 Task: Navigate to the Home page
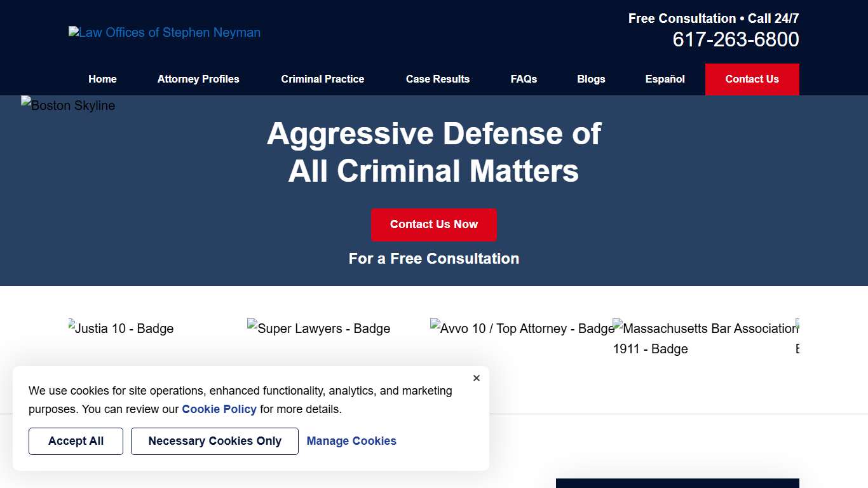click(x=102, y=79)
